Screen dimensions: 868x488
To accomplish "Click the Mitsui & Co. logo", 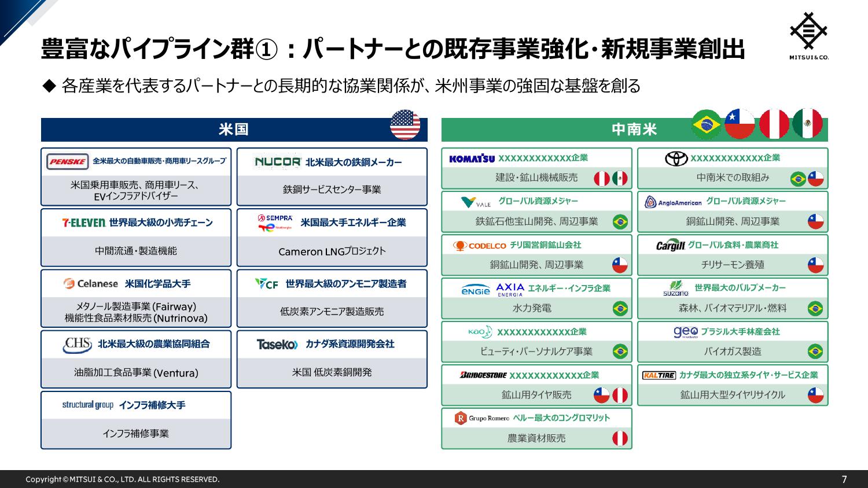I will pyautogui.click(x=809, y=35).
